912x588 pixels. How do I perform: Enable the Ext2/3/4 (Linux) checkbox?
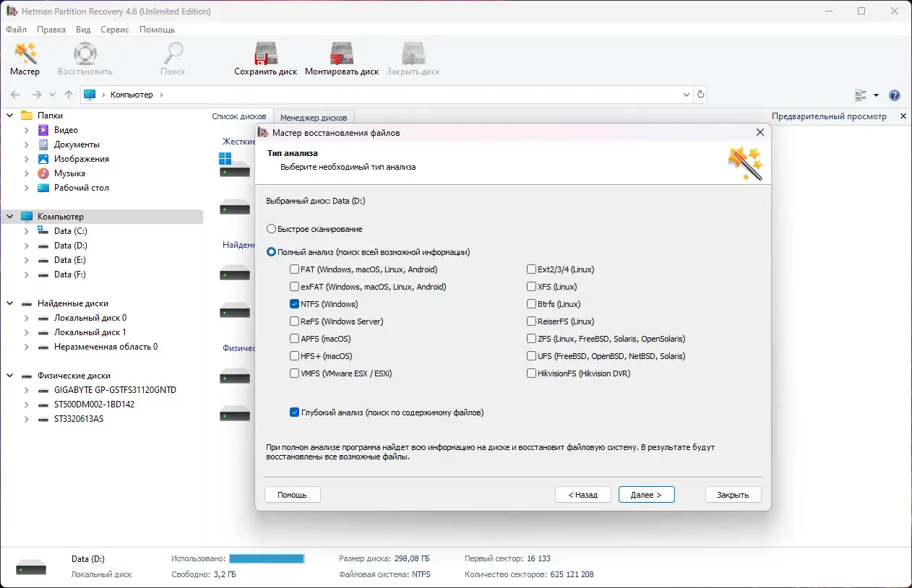531,269
